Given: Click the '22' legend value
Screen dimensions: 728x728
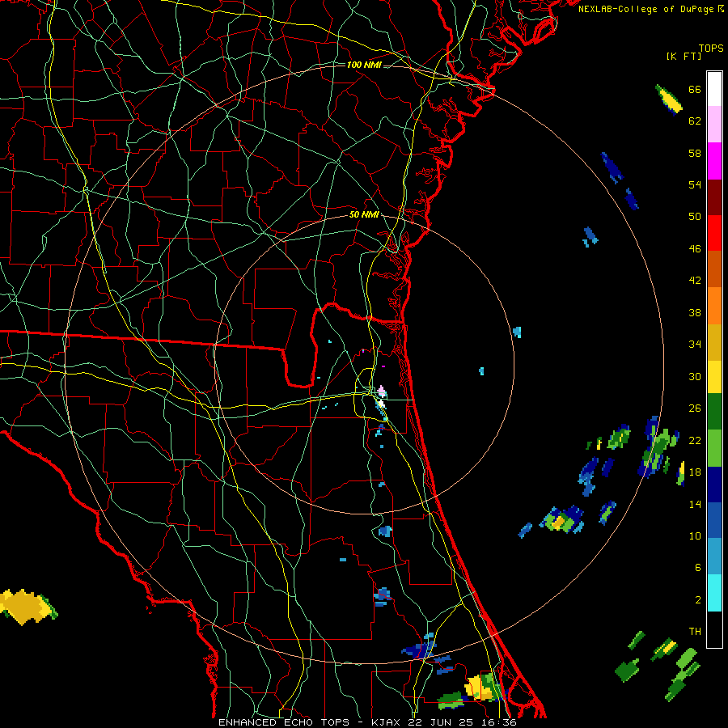Looking at the screenshot, I should (695, 440).
